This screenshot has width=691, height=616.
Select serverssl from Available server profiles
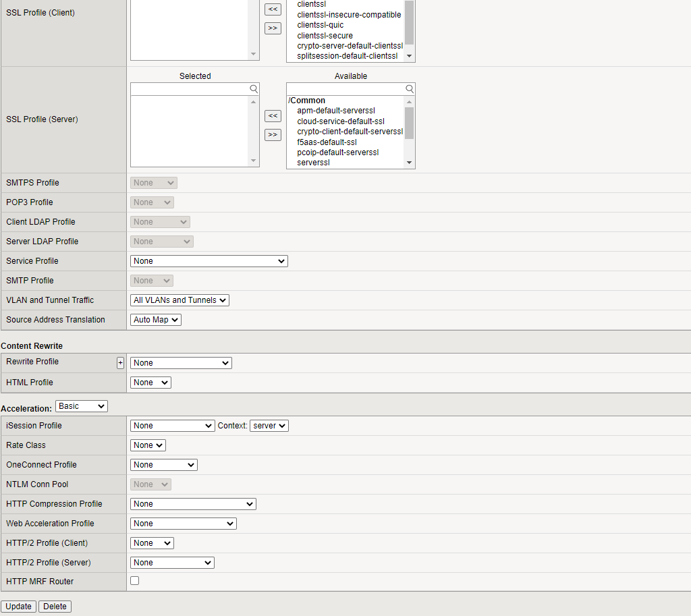coord(313,163)
